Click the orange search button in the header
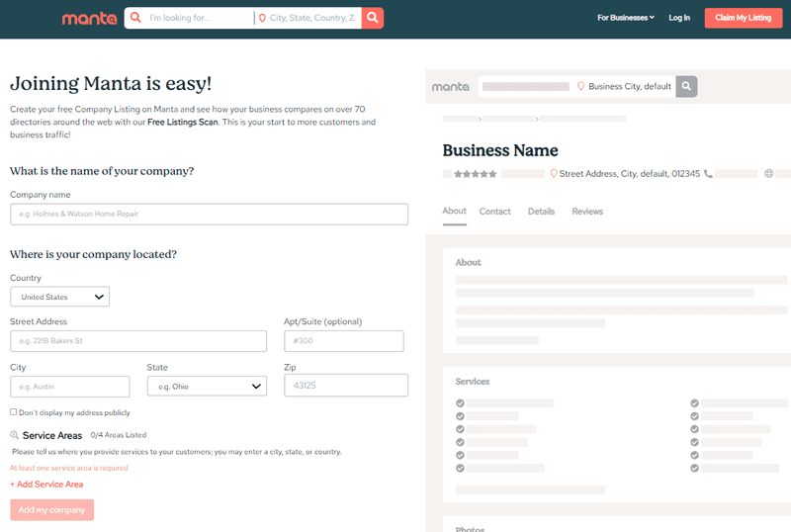This screenshot has height=532, width=791. click(x=373, y=18)
